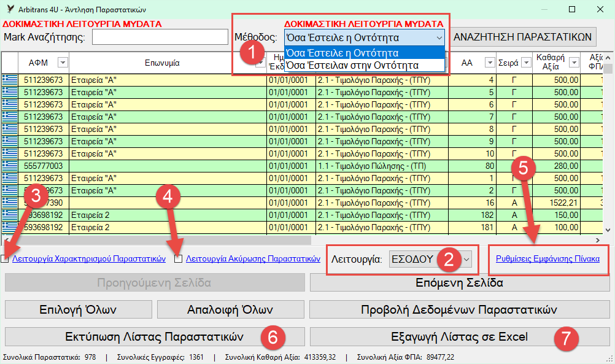The image size is (615, 364).
Task: Select the flag icon in the AA 1 row
Action: point(10,178)
